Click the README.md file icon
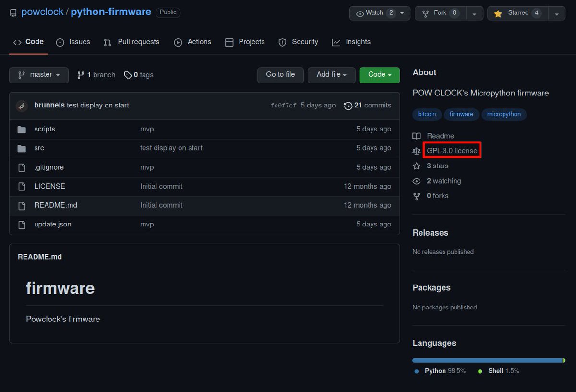This screenshot has width=576, height=392. [x=22, y=205]
